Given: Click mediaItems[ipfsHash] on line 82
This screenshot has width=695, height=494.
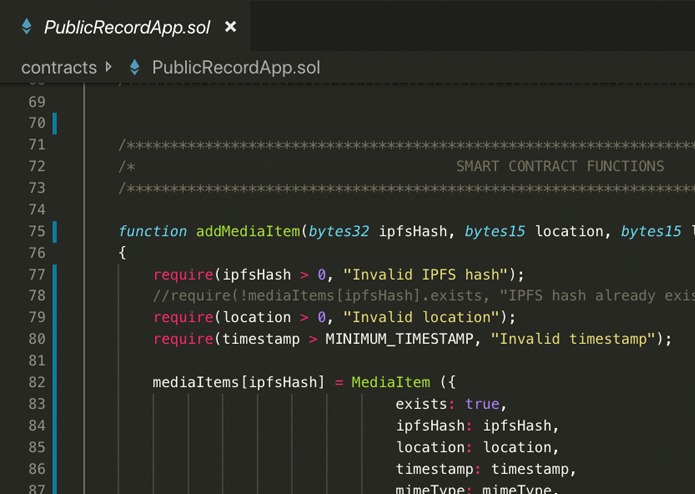Looking at the screenshot, I should point(238,382).
